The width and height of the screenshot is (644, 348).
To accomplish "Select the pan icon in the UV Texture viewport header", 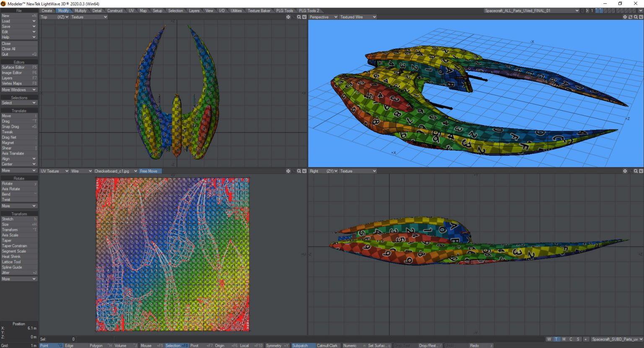I will pos(288,171).
